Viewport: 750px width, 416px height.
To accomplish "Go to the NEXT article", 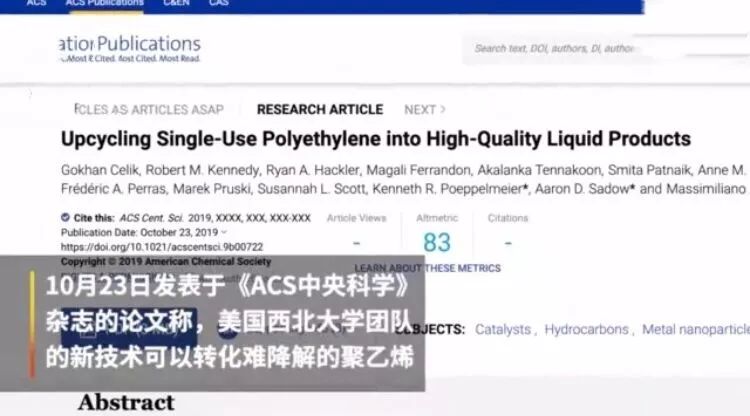I will [x=425, y=109].
